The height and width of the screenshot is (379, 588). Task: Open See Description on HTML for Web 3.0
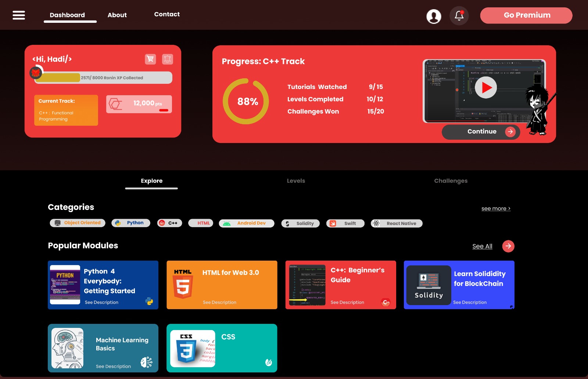tap(219, 303)
